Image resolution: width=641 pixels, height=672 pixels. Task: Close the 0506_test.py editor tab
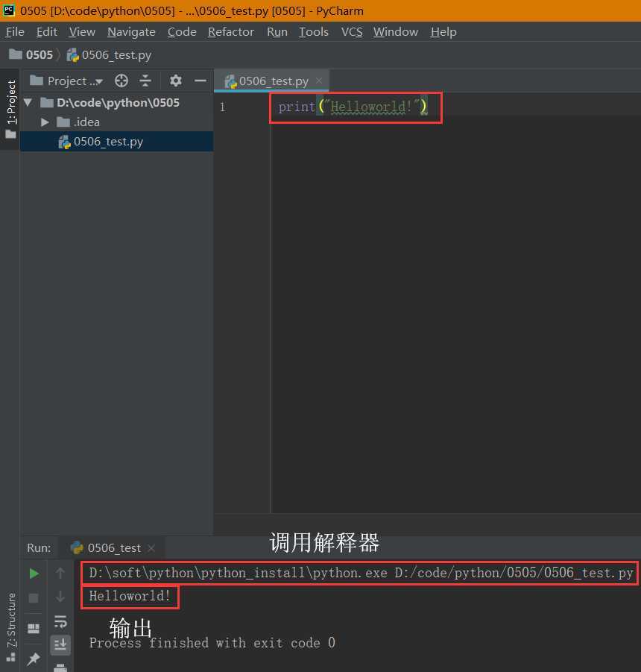318,81
